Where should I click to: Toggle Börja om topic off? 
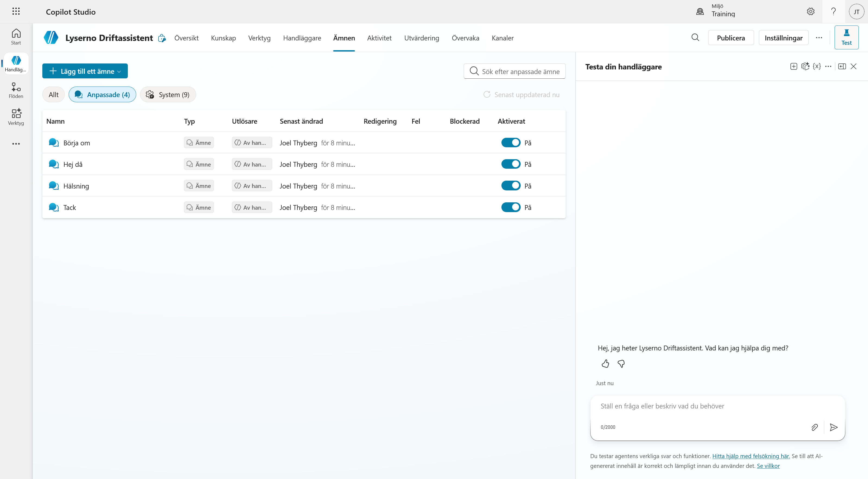511,143
